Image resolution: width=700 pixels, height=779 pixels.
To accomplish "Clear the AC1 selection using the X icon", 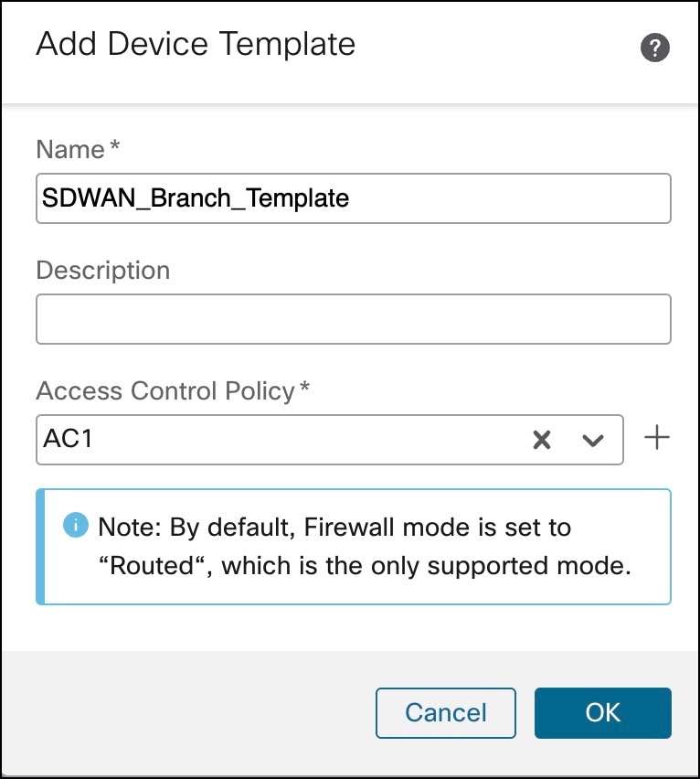I will pos(541,439).
